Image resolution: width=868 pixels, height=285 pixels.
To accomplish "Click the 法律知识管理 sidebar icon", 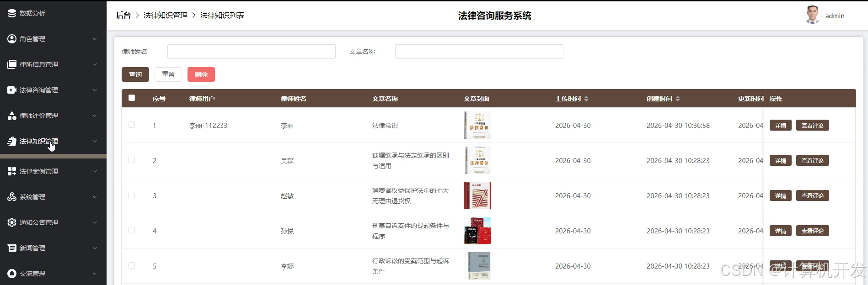I will pos(12,141).
